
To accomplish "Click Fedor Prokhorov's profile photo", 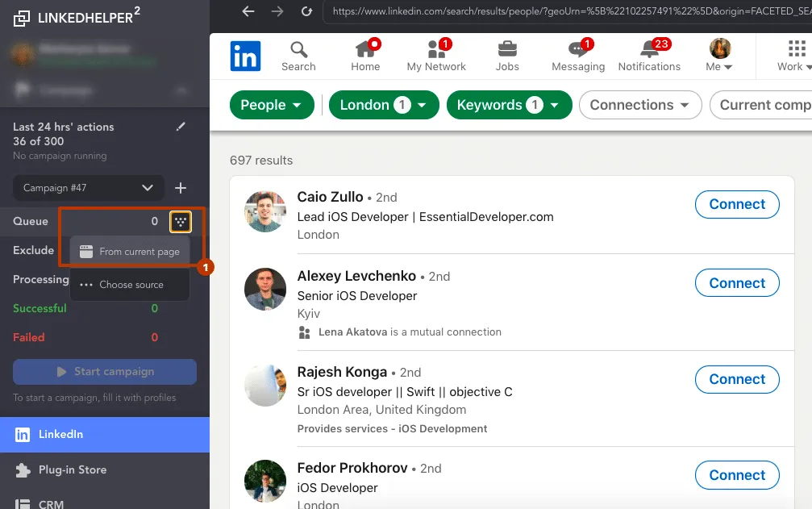I will [265, 481].
